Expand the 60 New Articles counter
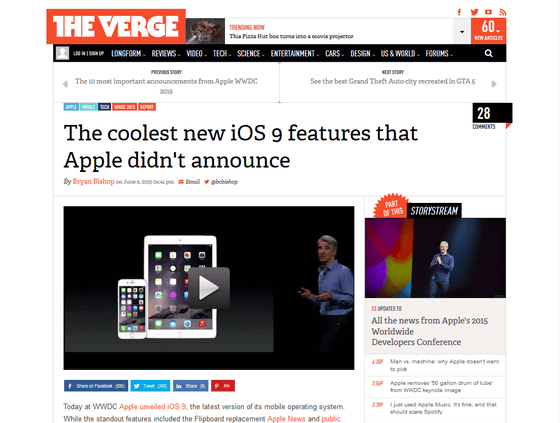 click(x=489, y=31)
